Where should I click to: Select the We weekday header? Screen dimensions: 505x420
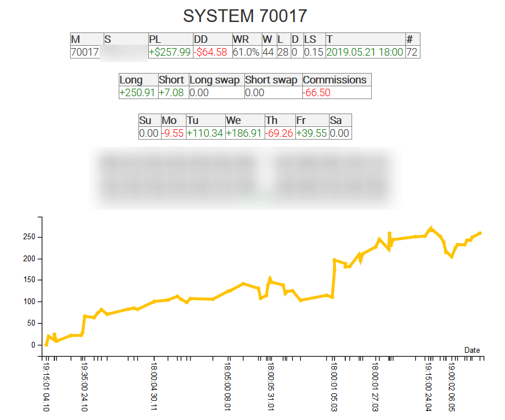pyautogui.click(x=245, y=120)
